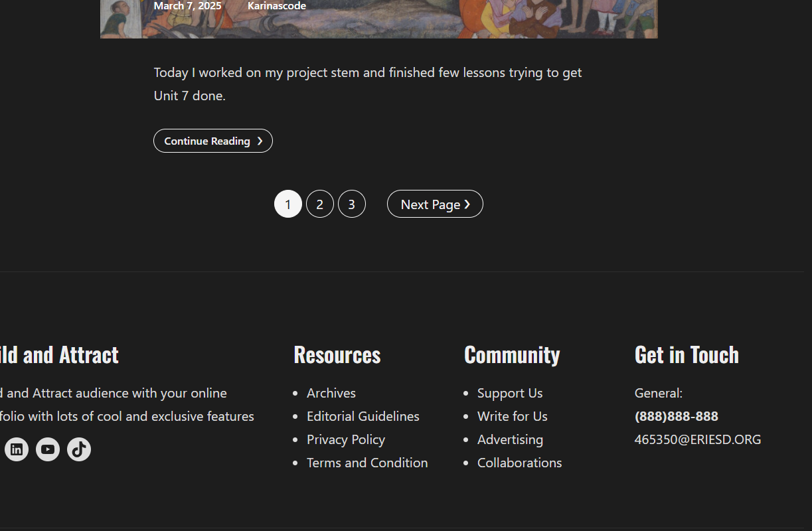Open the Collaborations link

point(519,463)
